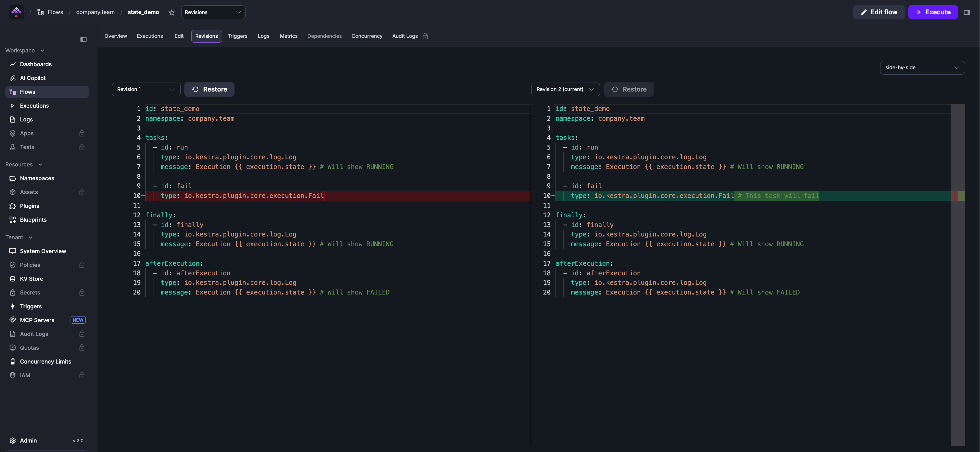Open the Apps sidebar entry
The width and height of the screenshot is (980, 452).
pyautogui.click(x=47, y=133)
